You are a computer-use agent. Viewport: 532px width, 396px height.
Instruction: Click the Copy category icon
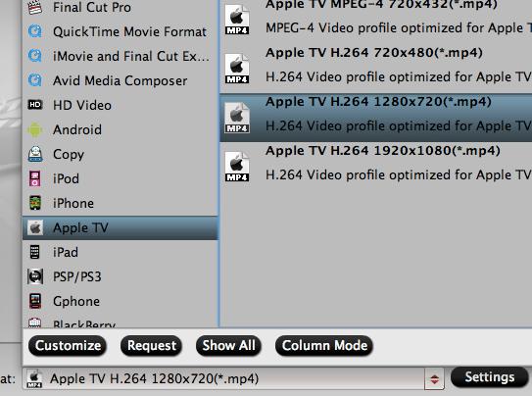35,154
